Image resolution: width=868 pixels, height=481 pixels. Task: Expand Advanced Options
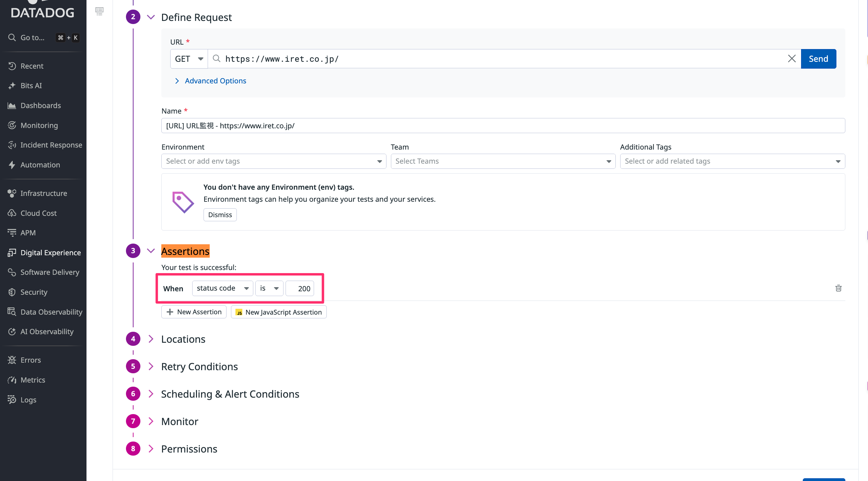pyautogui.click(x=215, y=81)
